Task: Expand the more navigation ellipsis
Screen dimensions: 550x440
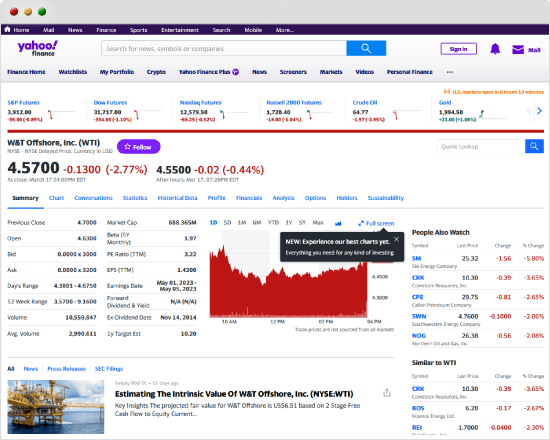Action: pyautogui.click(x=450, y=72)
